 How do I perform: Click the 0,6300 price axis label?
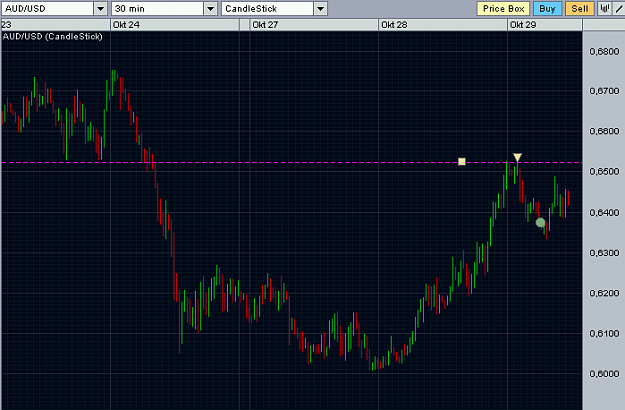pyautogui.click(x=604, y=253)
